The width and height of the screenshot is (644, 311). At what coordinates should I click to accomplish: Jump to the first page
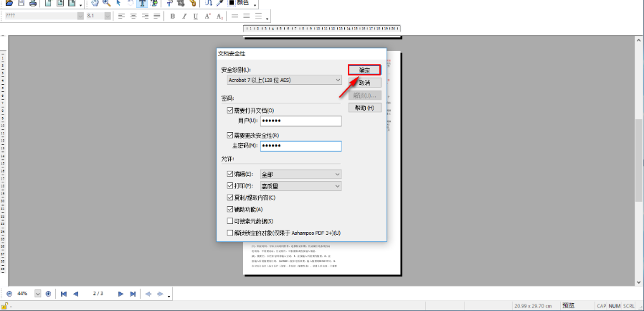(64, 294)
